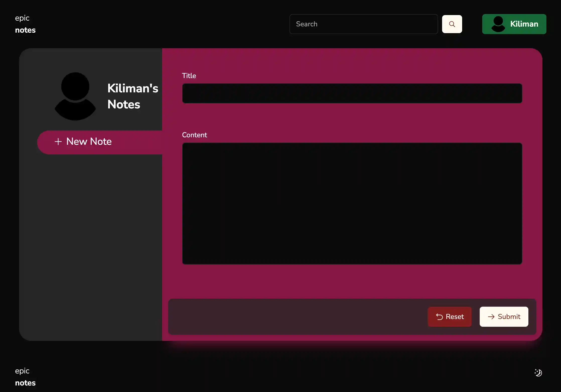Click the avatar icon in the Kiliman button
This screenshot has width=561, height=392.
point(498,24)
